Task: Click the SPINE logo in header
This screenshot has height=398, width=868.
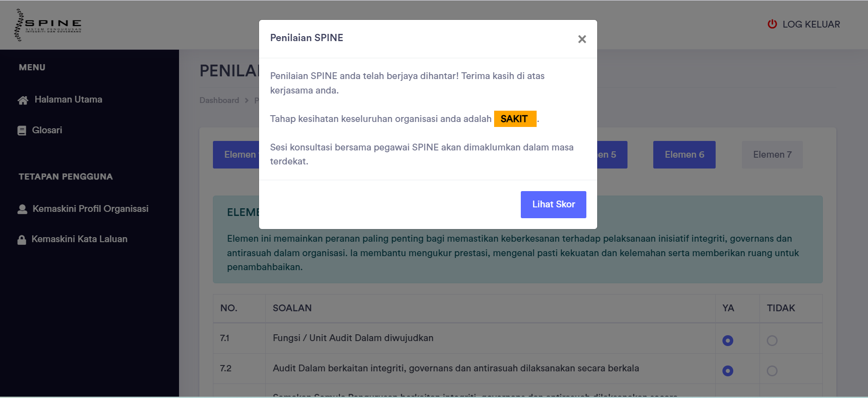Action: pos(48,25)
